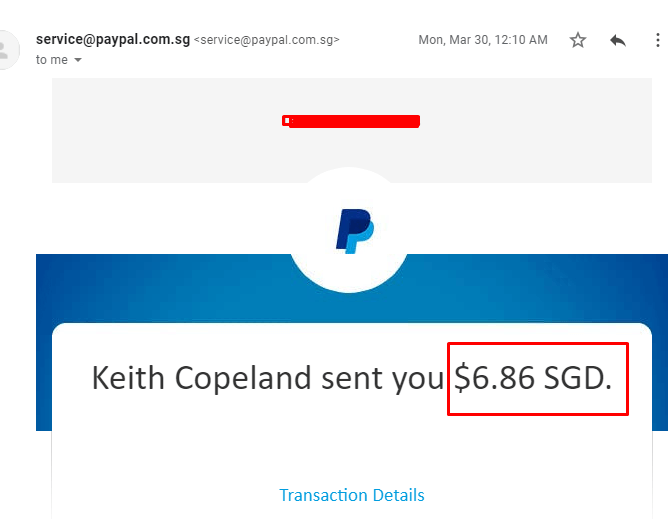Click the redacted red bar
The width and height of the screenshot is (672, 519).
click(352, 121)
